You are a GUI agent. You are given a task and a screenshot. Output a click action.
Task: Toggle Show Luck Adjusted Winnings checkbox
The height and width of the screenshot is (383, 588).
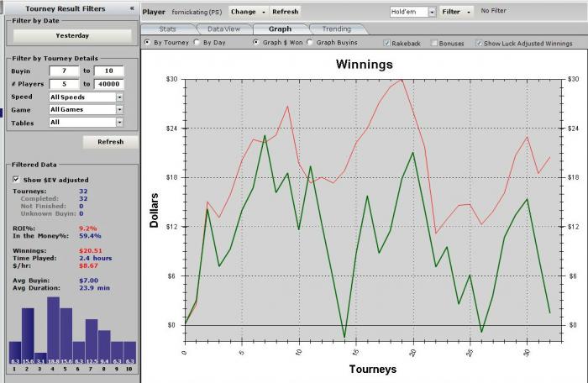[x=479, y=43]
